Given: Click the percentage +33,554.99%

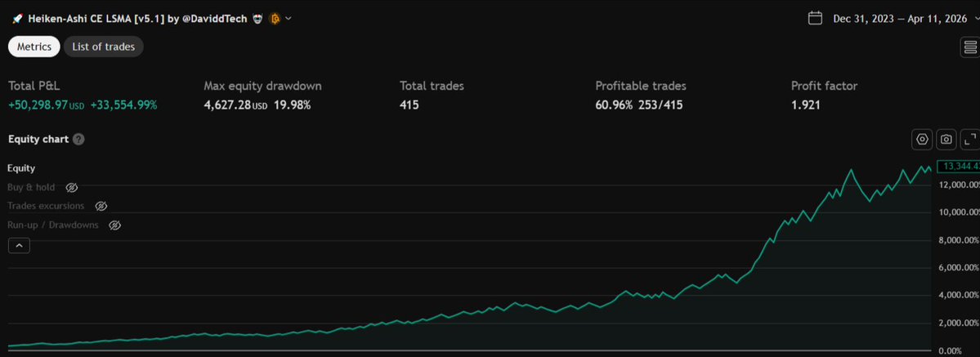Looking at the screenshot, I should pos(123,105).
